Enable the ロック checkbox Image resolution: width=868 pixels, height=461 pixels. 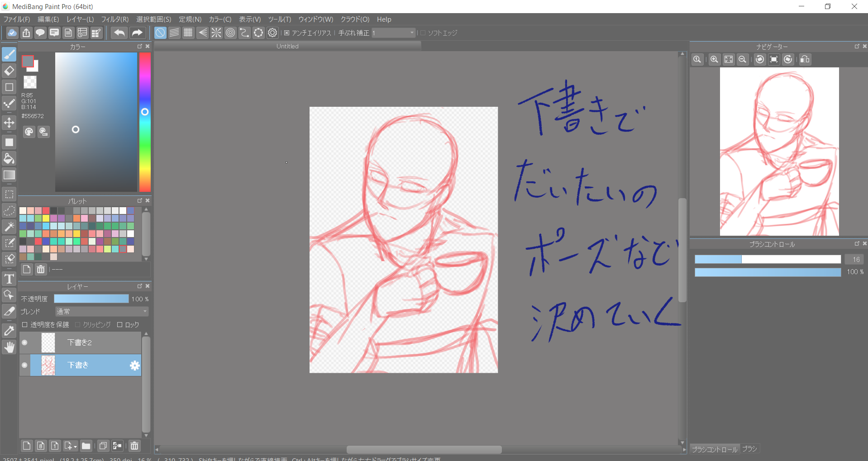tap(120, 325)
